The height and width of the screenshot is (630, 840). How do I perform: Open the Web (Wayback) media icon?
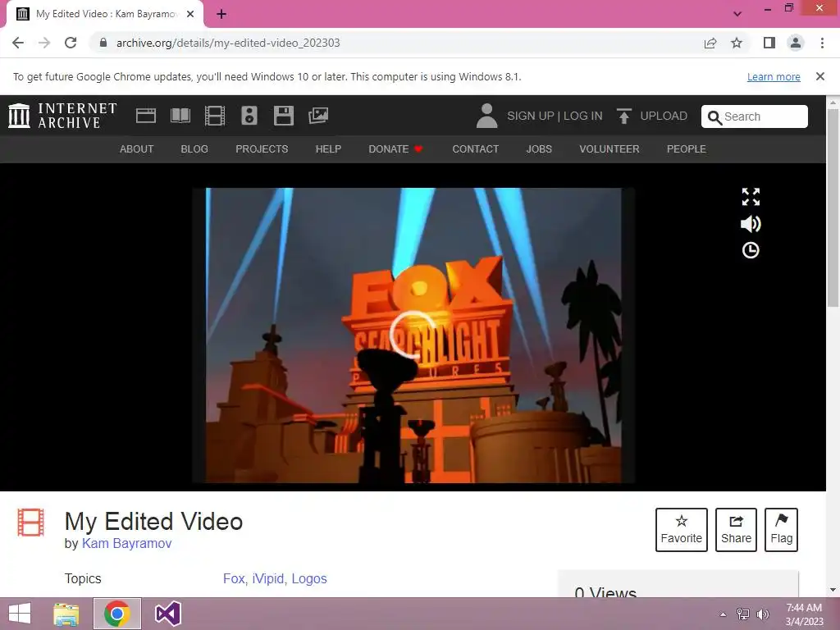146,116
